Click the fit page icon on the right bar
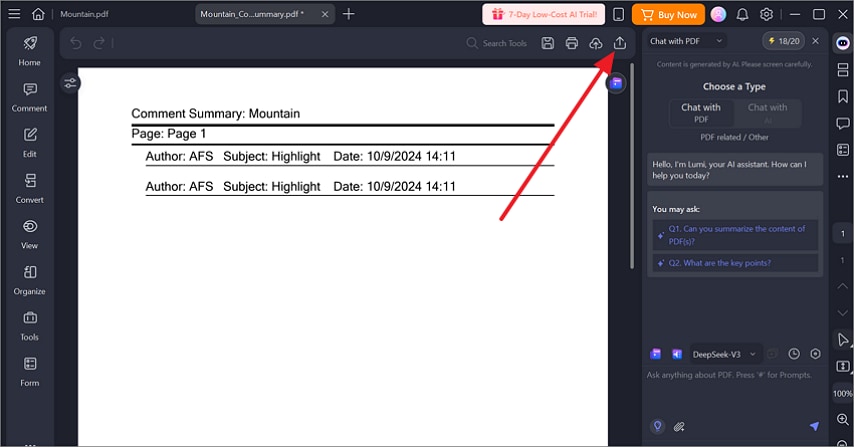This screenshot has height=447, width=854. pos(843,366)
